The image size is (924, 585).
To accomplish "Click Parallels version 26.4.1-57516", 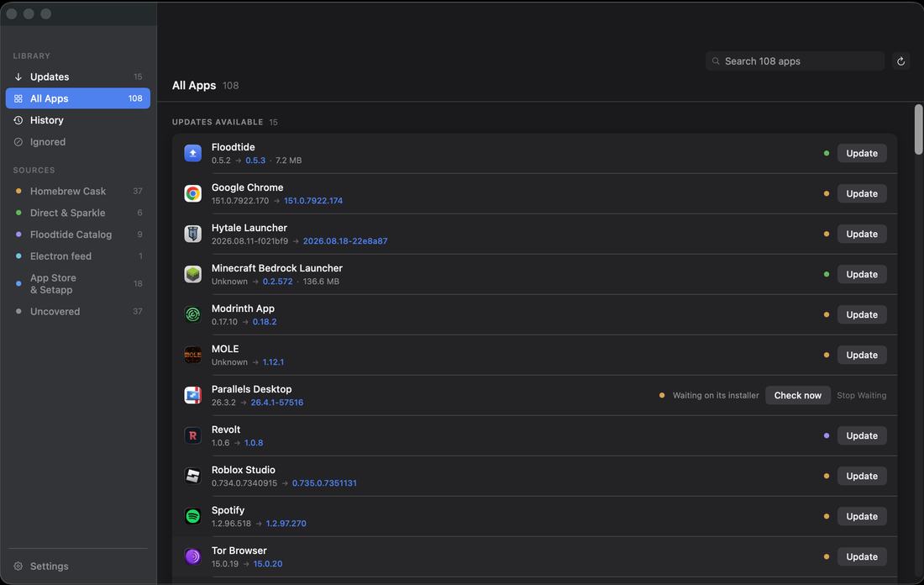I will coord(277,403).
